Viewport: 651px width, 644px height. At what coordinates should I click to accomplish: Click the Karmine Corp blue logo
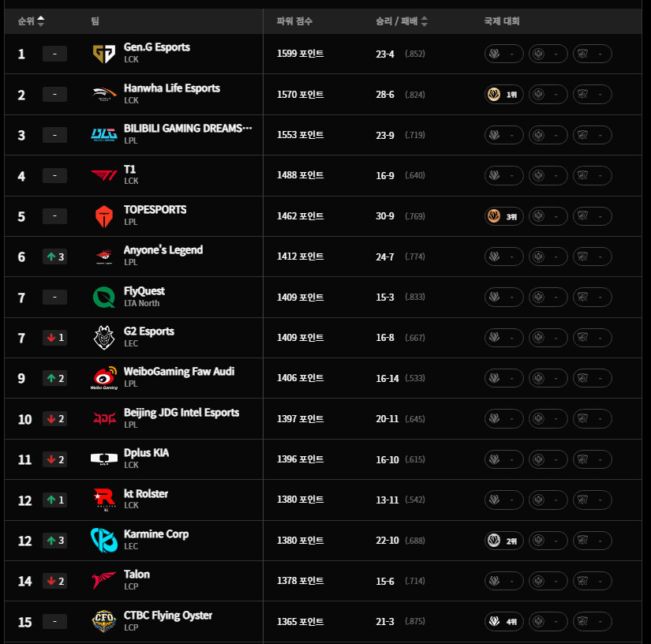coord(104,540)
